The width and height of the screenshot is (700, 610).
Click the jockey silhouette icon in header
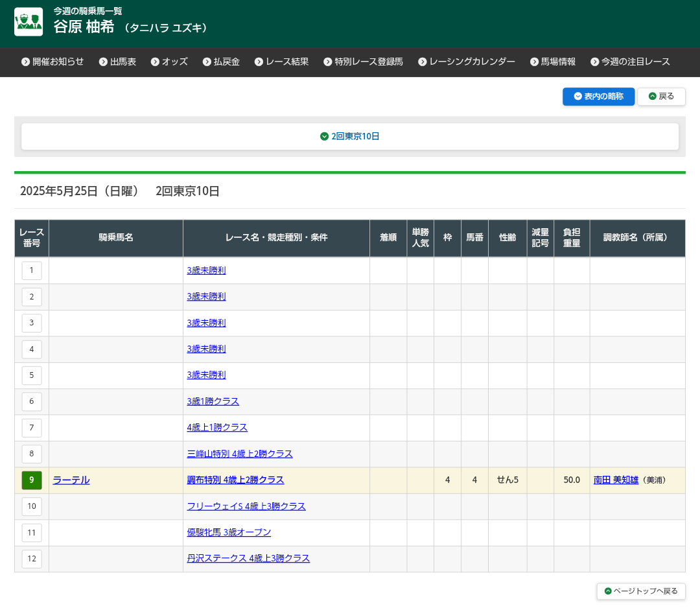coord(29,22)
